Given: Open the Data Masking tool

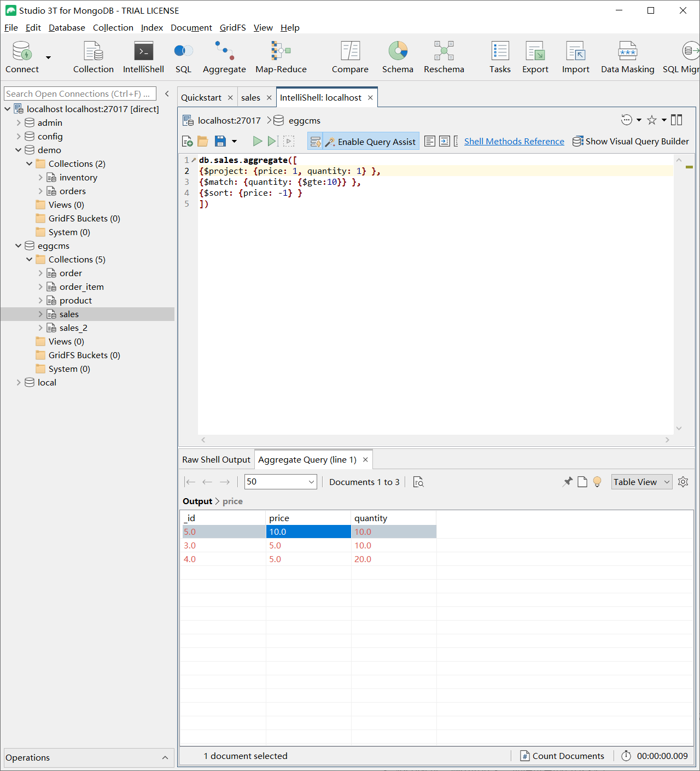Looking at the screenshot, I should pyautogui.click(x=628, y=57).
